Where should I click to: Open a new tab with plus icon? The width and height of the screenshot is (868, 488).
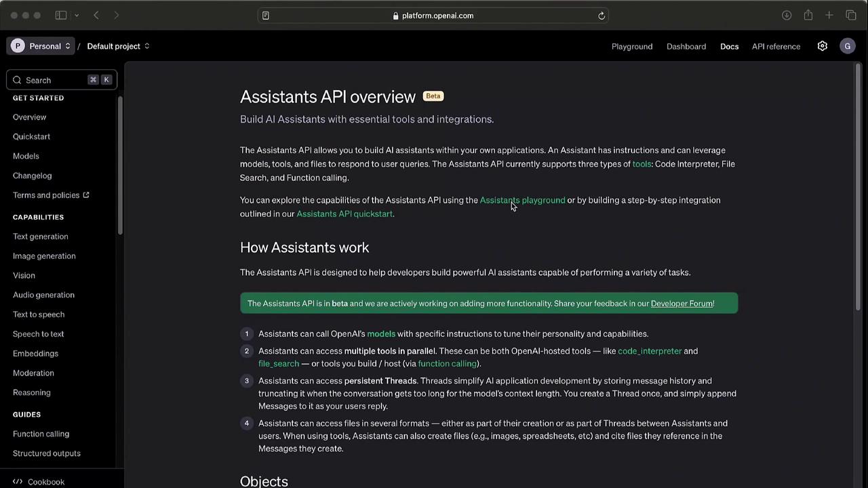click(829, 16)
